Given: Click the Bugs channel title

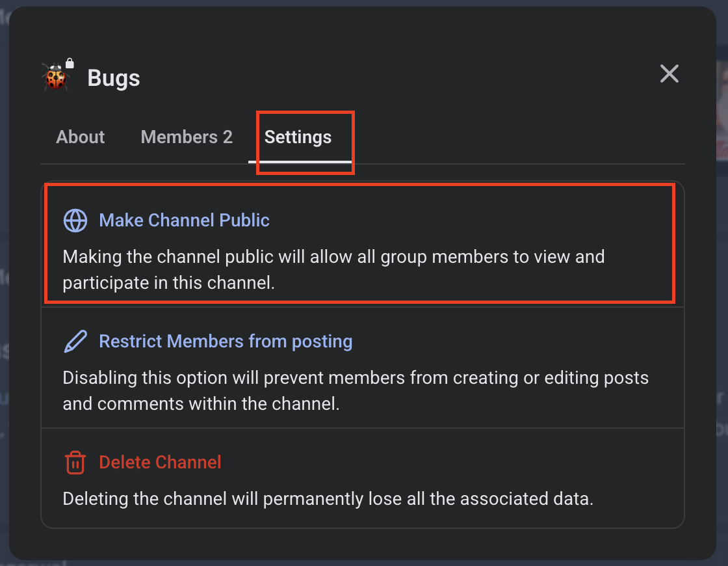Looking at the screenshot, I should point(114,78).
